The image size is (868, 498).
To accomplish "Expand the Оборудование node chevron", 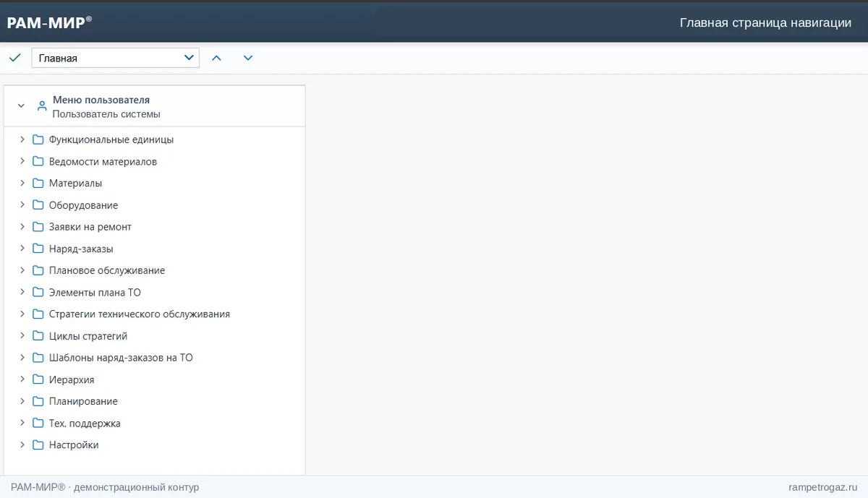I will [x=22, y=205].
